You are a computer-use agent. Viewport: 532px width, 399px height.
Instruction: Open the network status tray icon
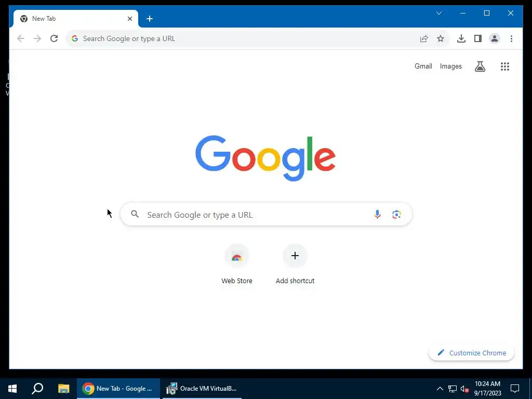pos(453,389)
